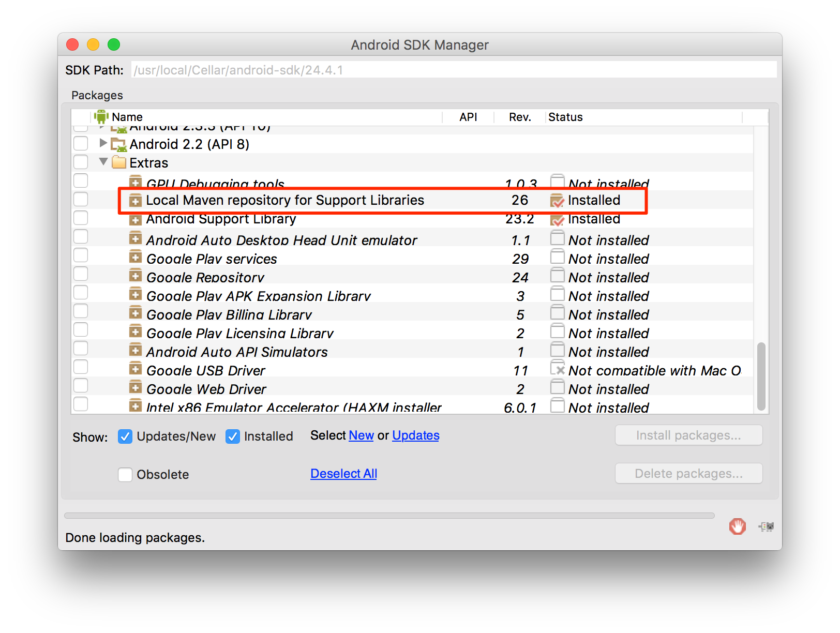Check the Google Play services row checkbox

[x=81, y=255]
